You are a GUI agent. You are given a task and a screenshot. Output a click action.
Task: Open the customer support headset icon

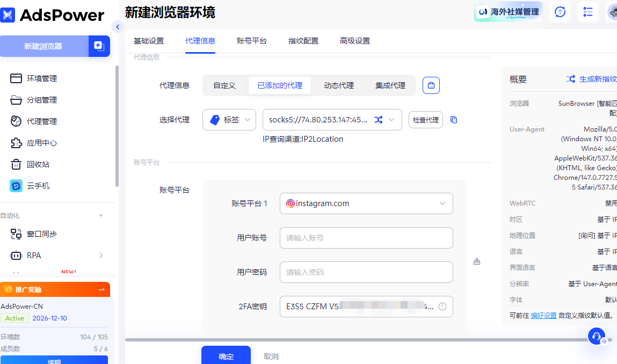[597, 337]
